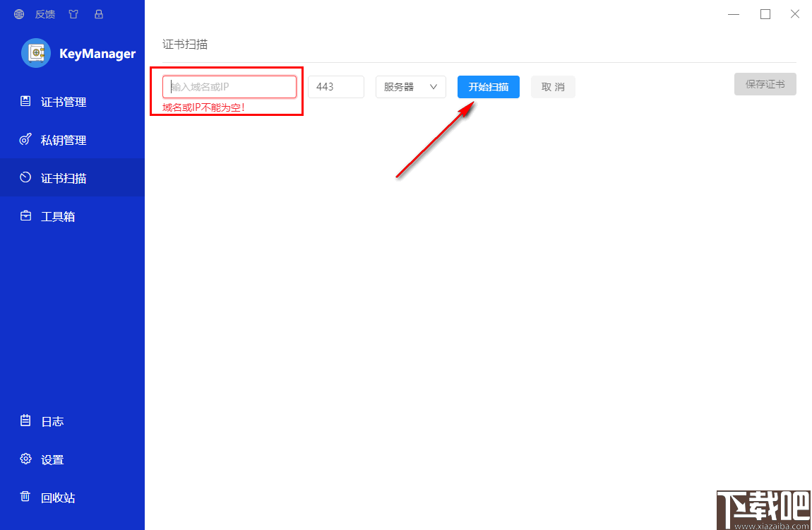Open settings using the 设置 gear icon
This screenshot has width=812, height=530.
pos(25,459)
